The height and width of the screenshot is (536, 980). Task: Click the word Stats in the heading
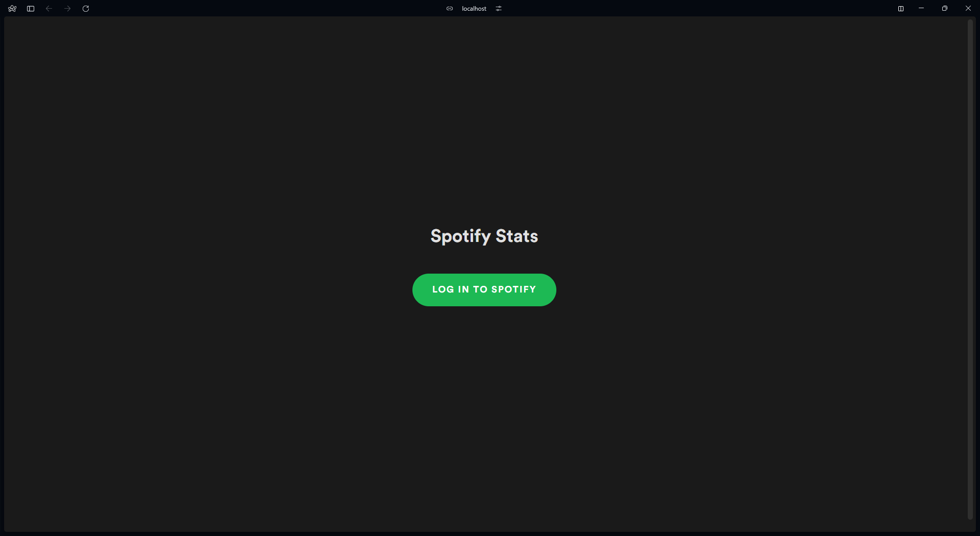(x=517, y=236)
